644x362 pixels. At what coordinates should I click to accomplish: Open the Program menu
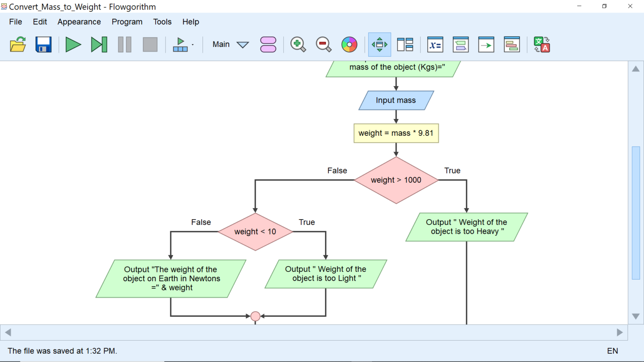[127, 22]
